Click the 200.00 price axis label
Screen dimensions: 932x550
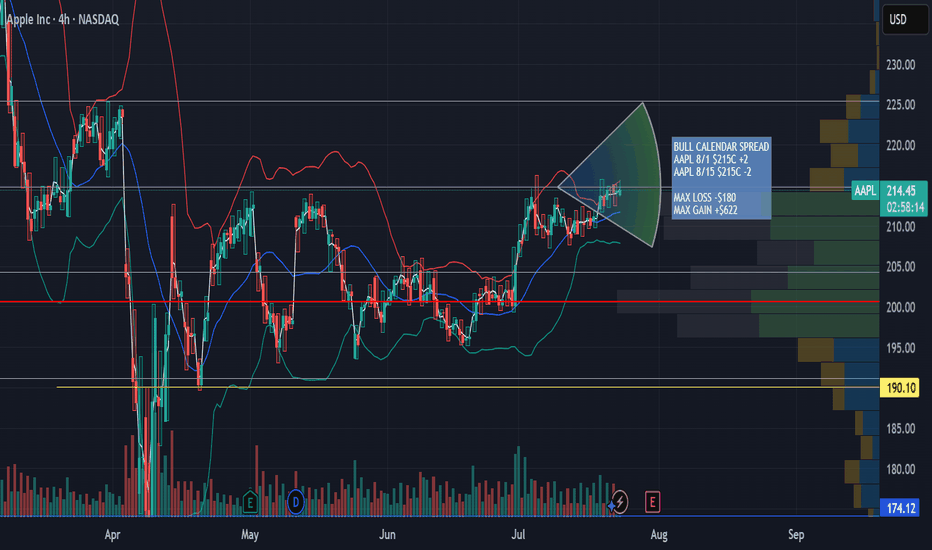coord(900,307)
